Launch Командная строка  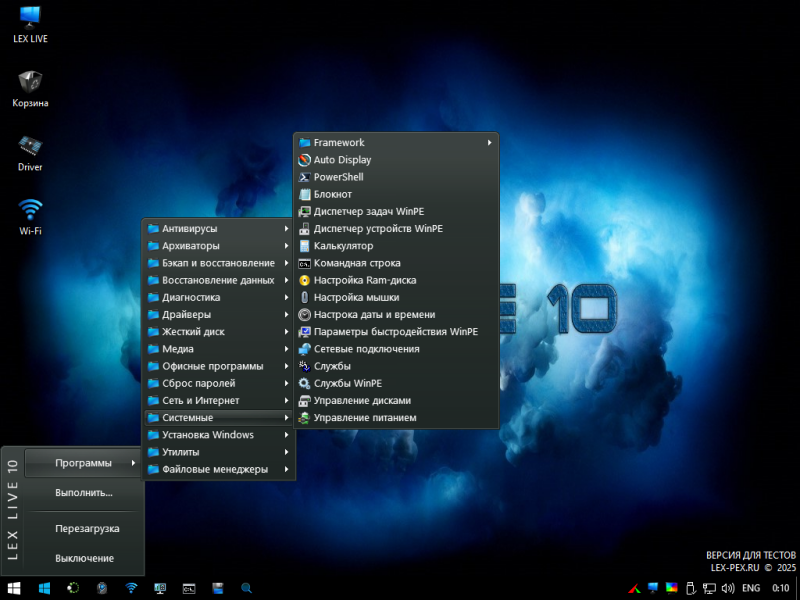click(356, 263)
